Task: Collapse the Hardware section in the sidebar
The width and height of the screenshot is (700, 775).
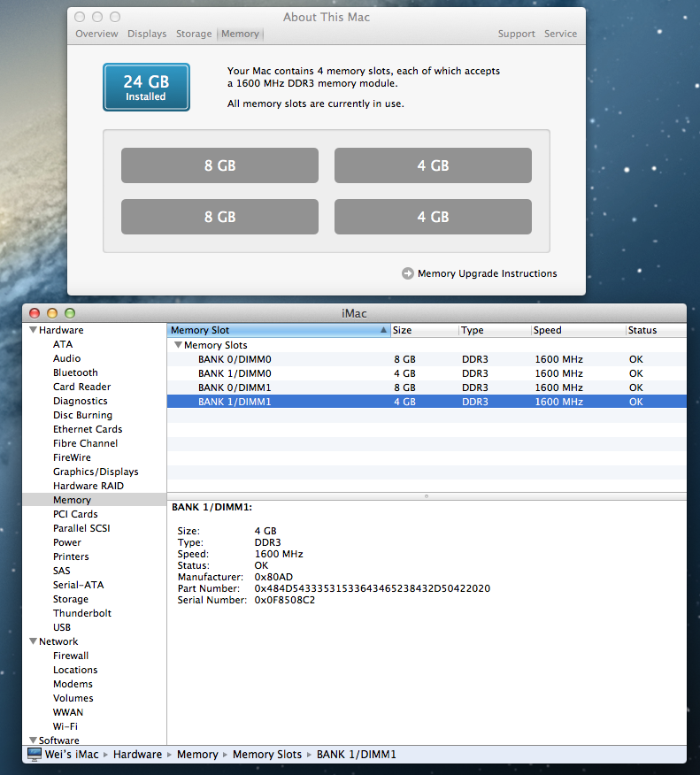Action: pos(33,330)
